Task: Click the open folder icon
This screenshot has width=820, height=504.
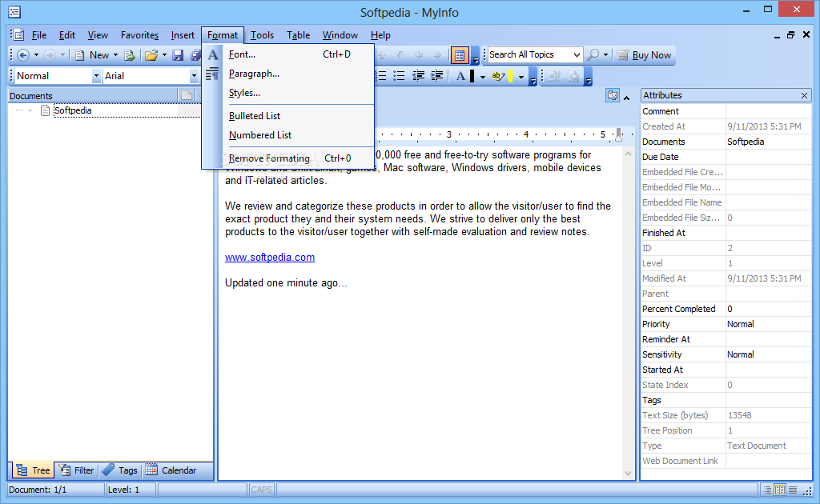Action: (x=151, y=55)
